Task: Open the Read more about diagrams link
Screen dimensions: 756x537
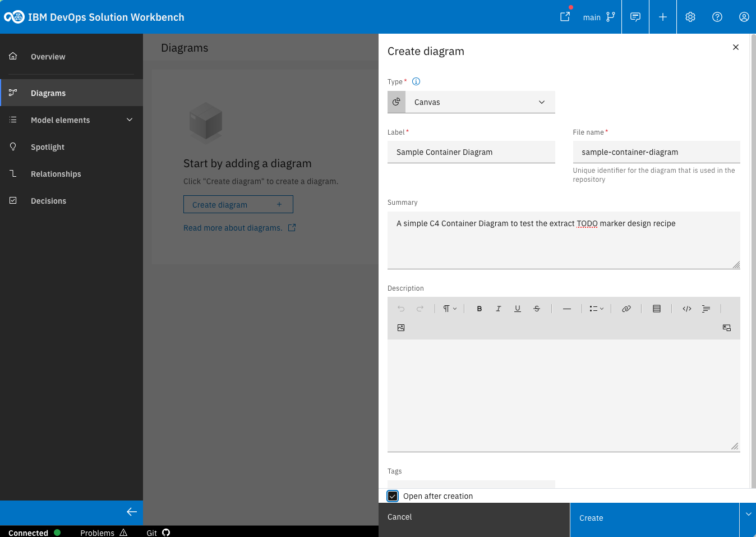Action: 239,228
